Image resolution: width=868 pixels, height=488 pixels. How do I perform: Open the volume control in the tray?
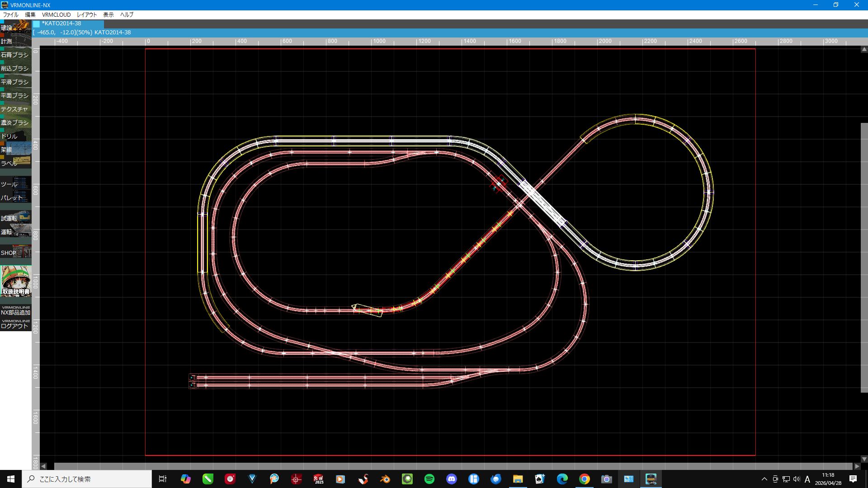797,479
